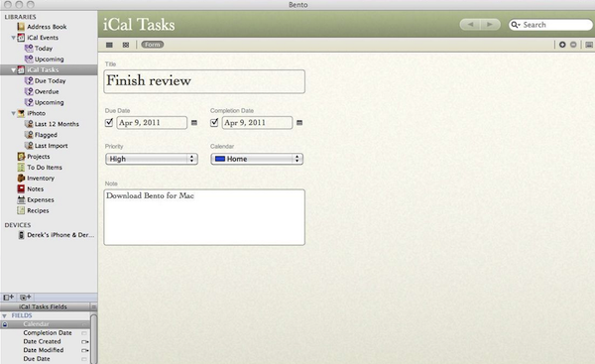Open the Priority dropdown showing High

(x=152, y=159)
